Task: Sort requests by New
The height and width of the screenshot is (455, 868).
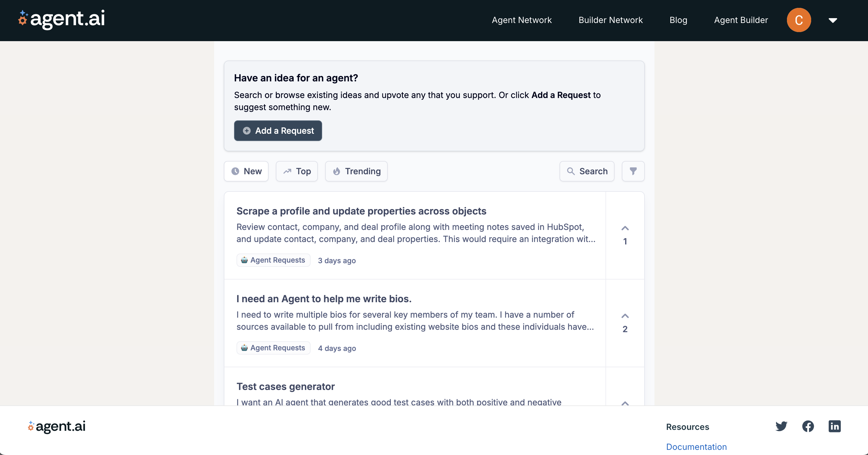Action: [x=246, y=171]
